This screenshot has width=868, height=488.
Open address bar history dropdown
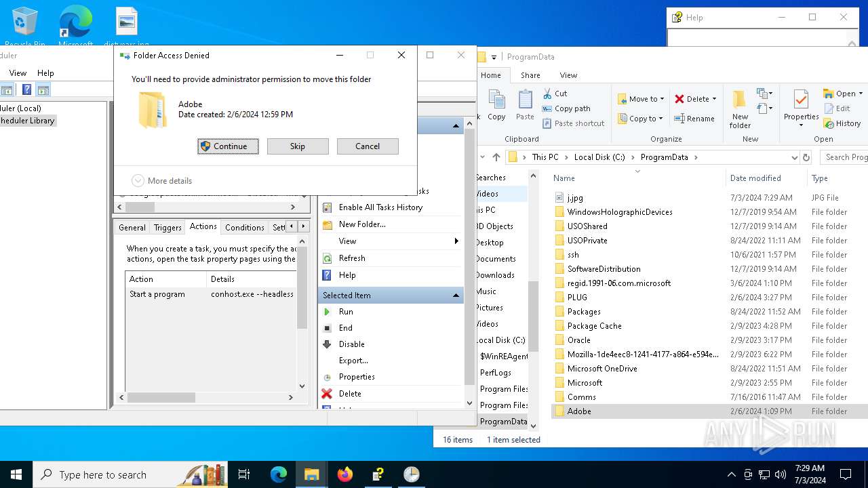coord(794,157)
